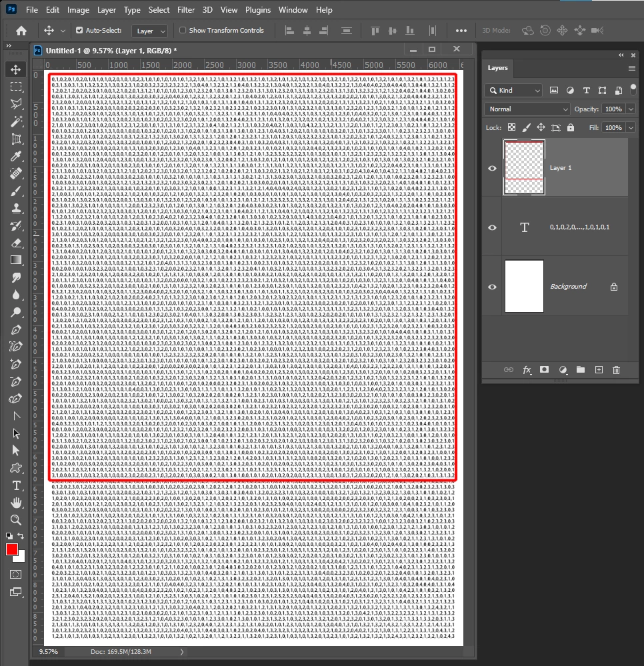Open the Plugins menu
The height and width of the screenshot is (666, 644).
coord(258,10)
